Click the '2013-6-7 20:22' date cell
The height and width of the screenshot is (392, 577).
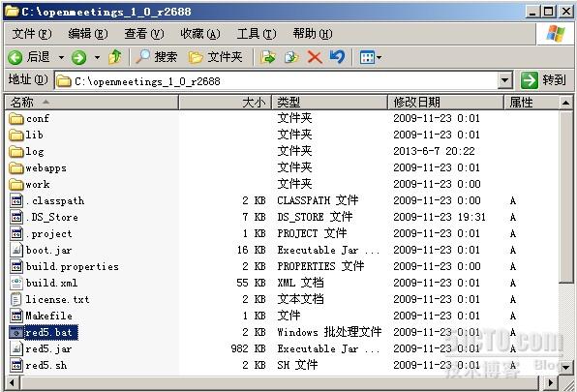[x=434, y=151]
